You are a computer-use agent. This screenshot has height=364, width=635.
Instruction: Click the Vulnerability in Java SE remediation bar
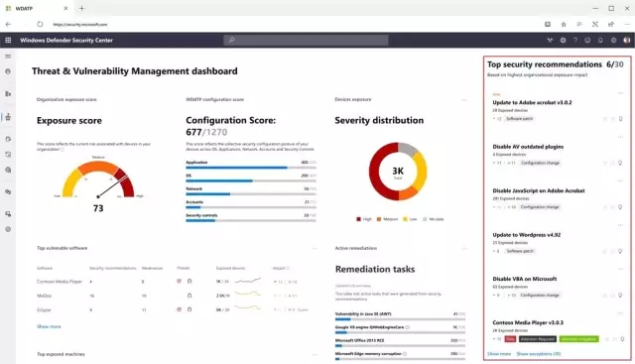400,319
